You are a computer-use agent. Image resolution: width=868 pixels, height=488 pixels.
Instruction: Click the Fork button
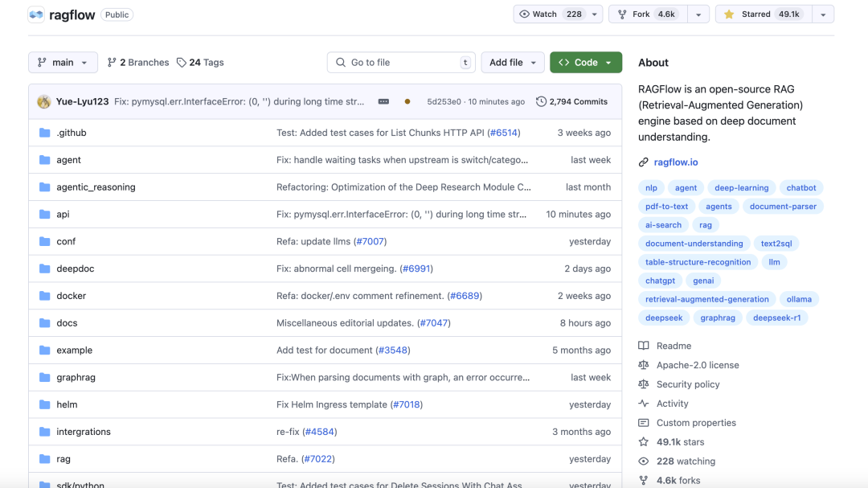coord(649,14)
